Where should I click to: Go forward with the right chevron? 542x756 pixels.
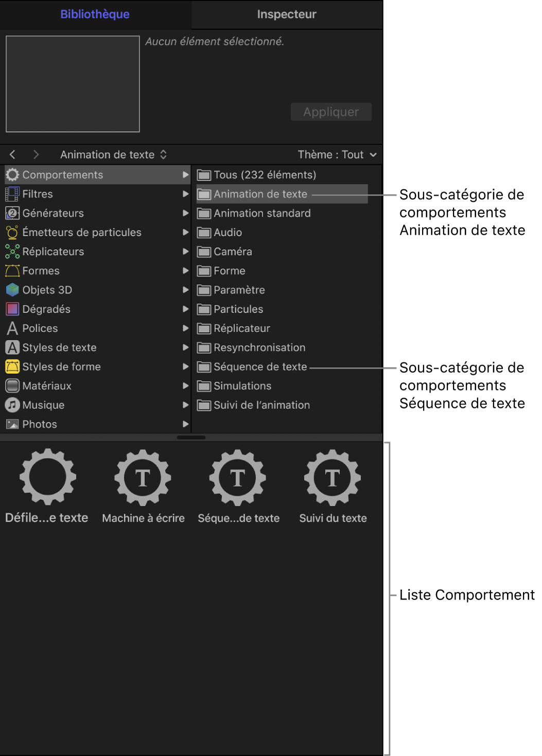tap(36, 154)
